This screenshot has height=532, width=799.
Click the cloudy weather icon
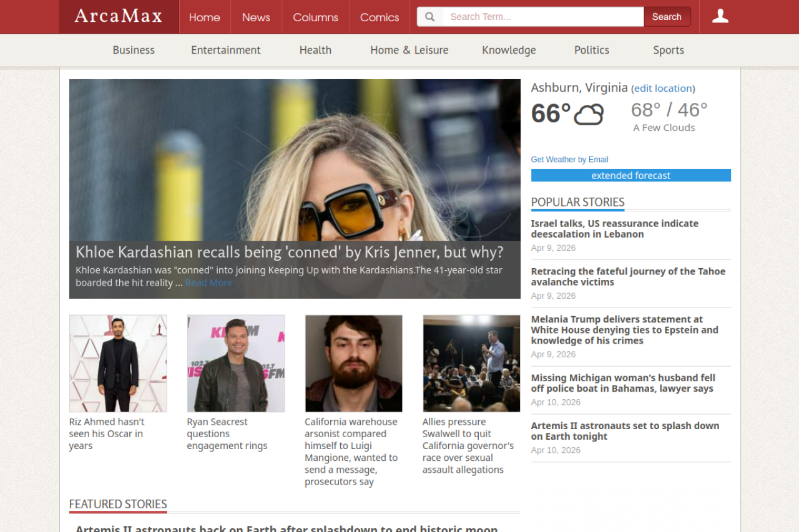point(588,114)
